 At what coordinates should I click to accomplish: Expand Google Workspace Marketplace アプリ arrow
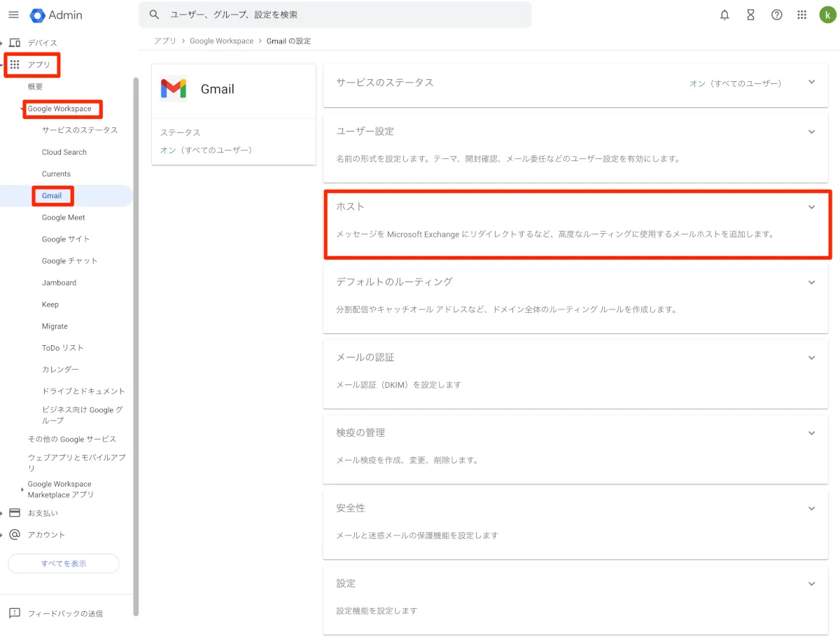click(22, 489)
